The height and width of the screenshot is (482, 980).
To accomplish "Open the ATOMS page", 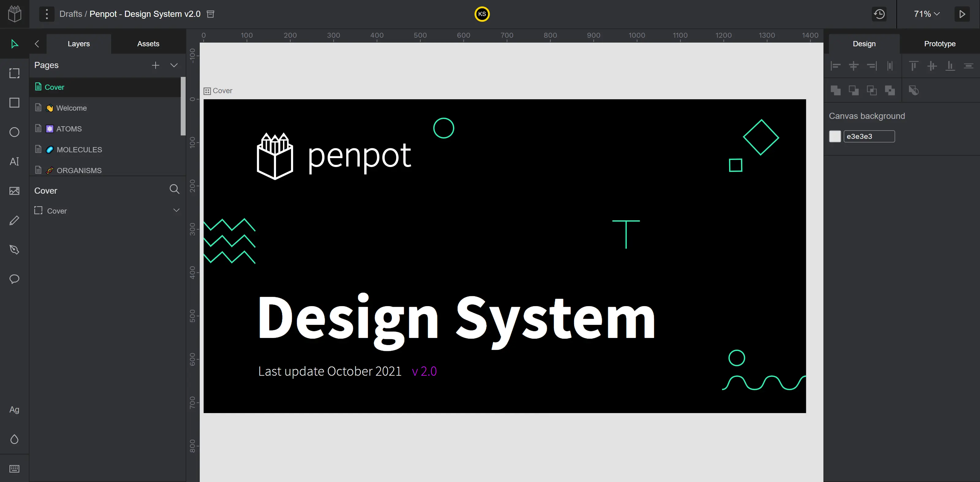I will click(105, 129).
